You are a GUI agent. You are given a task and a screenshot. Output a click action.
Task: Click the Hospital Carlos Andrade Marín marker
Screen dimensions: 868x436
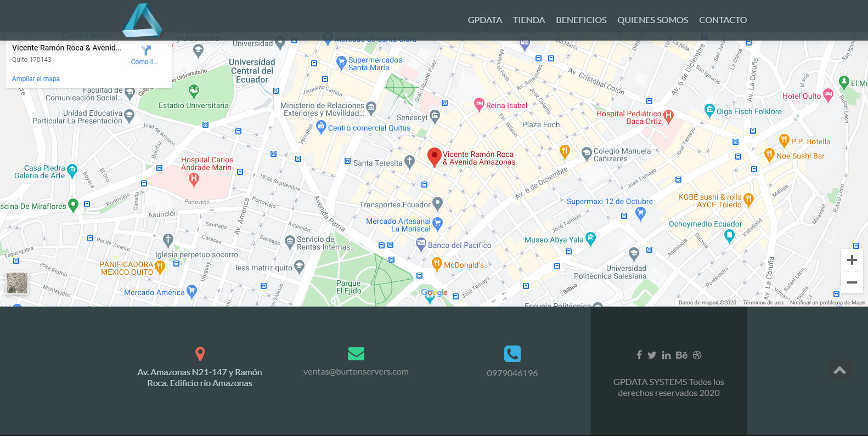[193, 178]
